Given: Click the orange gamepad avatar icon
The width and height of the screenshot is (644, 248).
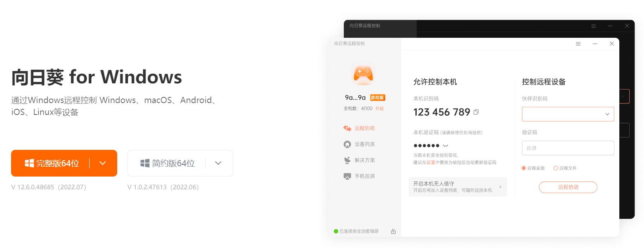Looking at the screenshot, I should tap(364, 73).
